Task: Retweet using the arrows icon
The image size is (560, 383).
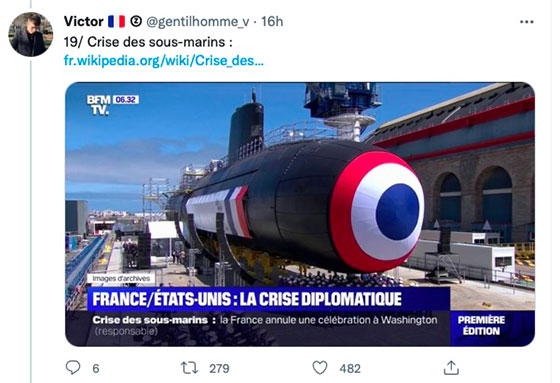Action: (x=189, y=368)
